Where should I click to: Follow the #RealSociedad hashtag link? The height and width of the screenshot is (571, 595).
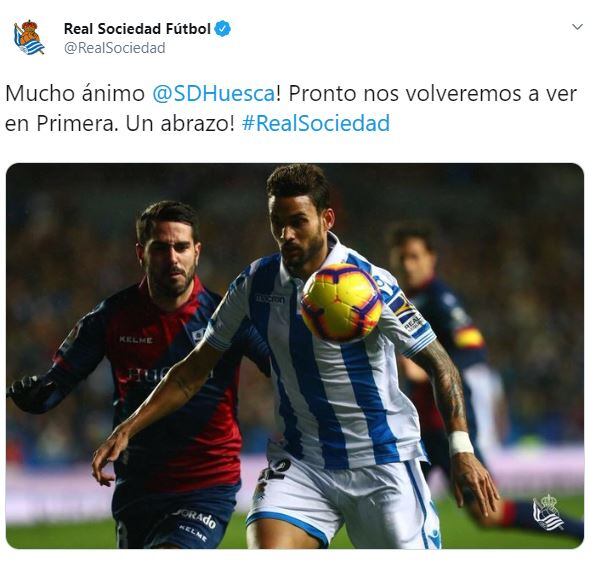pos(316,123)
